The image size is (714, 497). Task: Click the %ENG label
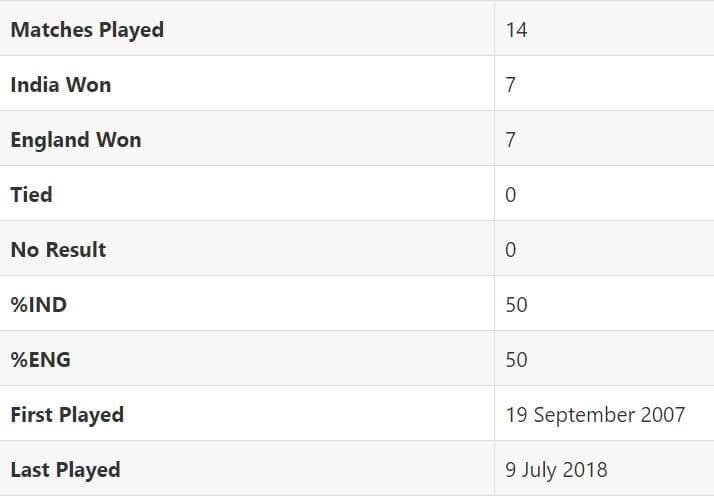click(x=41, y=360)
